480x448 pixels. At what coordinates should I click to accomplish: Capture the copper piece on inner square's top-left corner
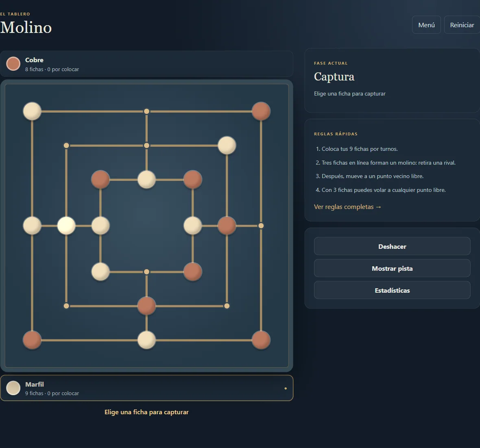coord(100,180)
